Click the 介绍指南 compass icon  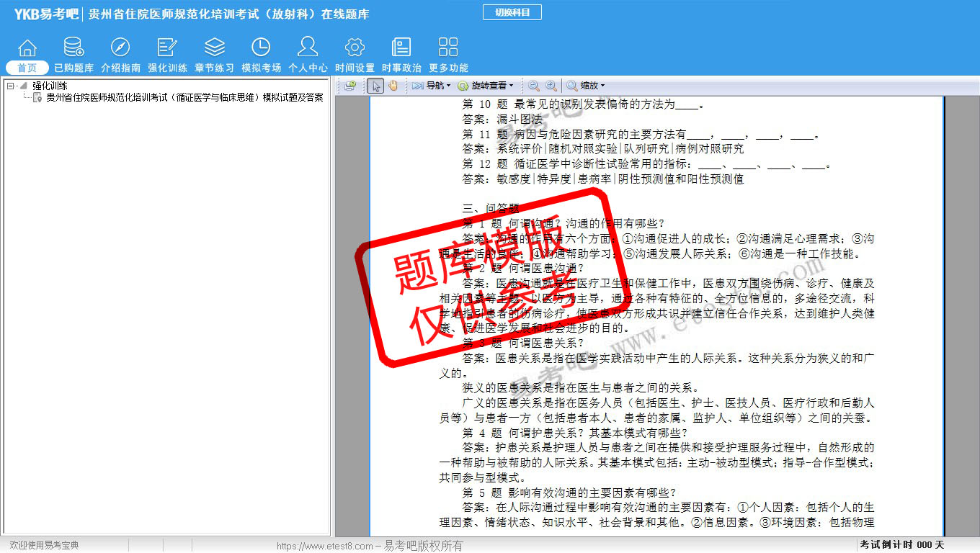point(120,48)
